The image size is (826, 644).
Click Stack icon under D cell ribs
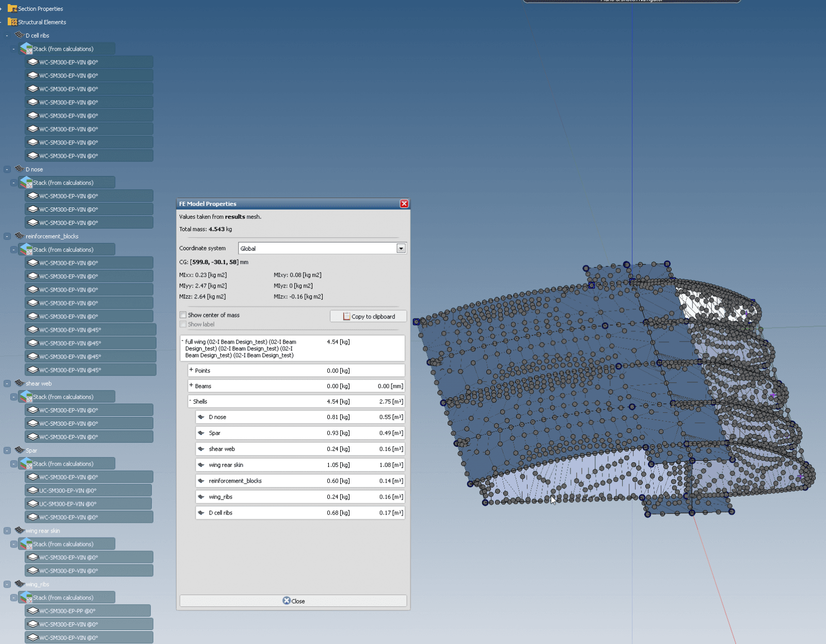[26, 49]
